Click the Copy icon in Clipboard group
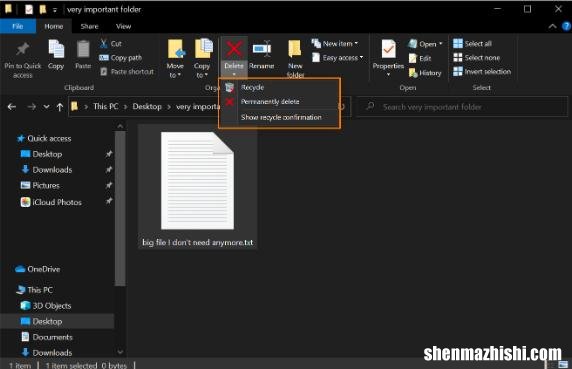 [56, 49]
